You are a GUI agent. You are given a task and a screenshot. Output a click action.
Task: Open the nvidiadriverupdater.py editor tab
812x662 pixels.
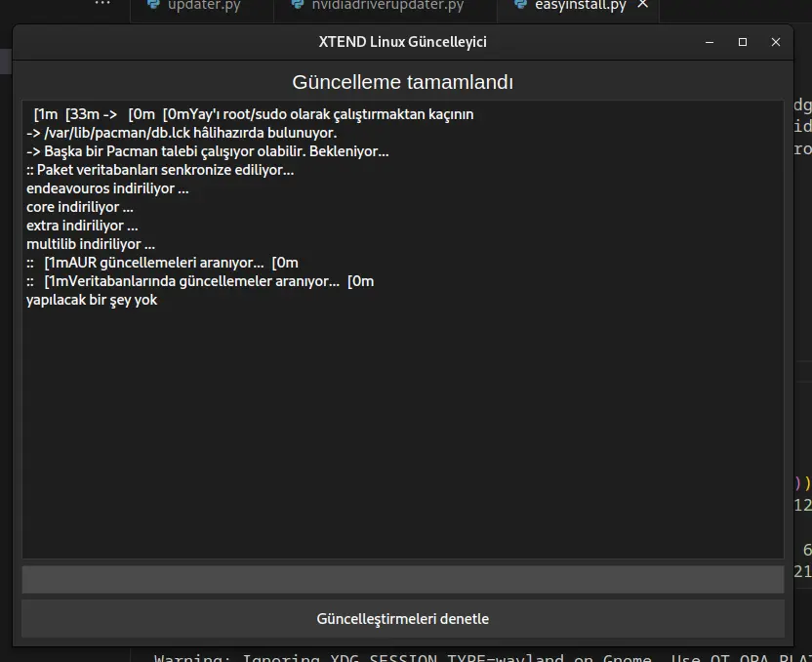coord(386,6)
